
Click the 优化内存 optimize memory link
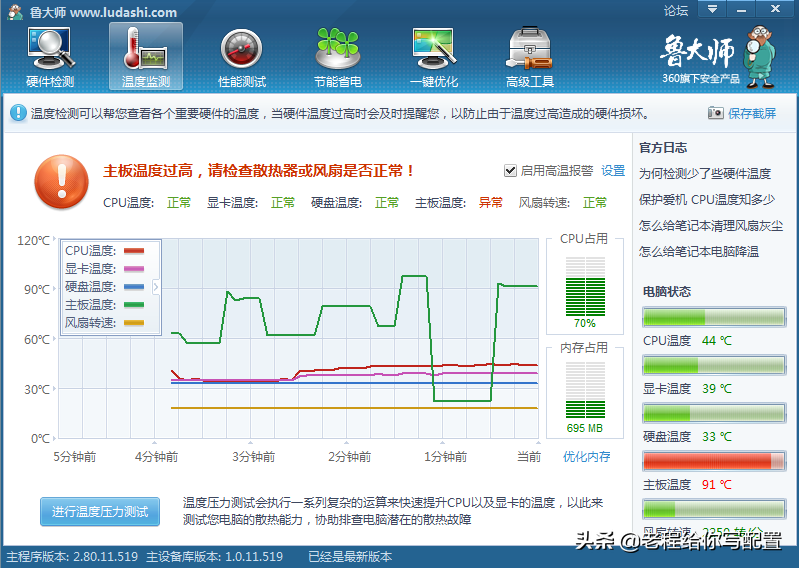coord(586,456)
